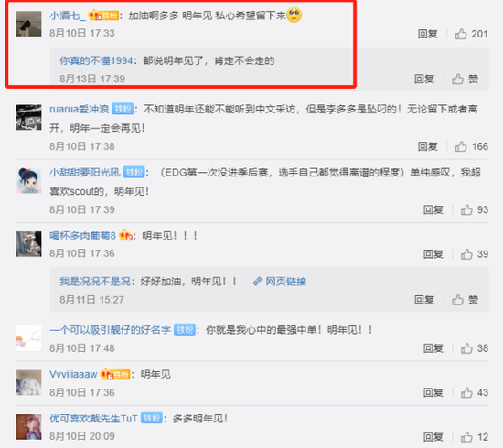503x448 pixels.
Task: Like the comment showing 38 likes
Action: [474, 348]
